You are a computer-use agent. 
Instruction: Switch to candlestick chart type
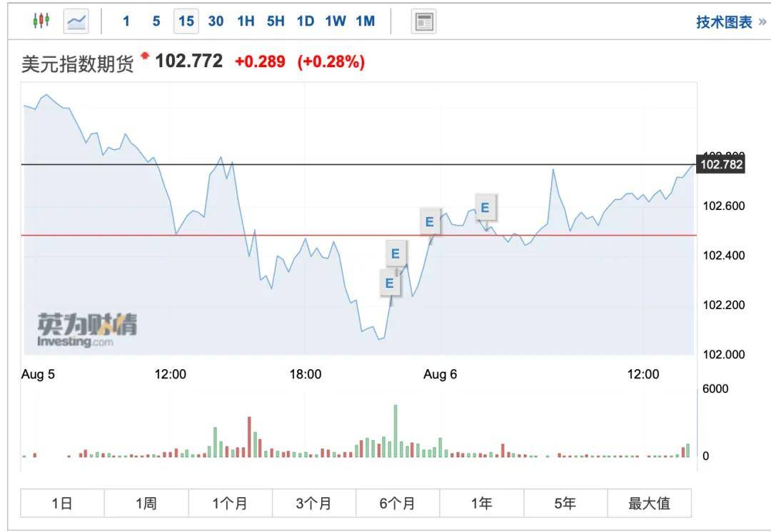click(41, 21)
